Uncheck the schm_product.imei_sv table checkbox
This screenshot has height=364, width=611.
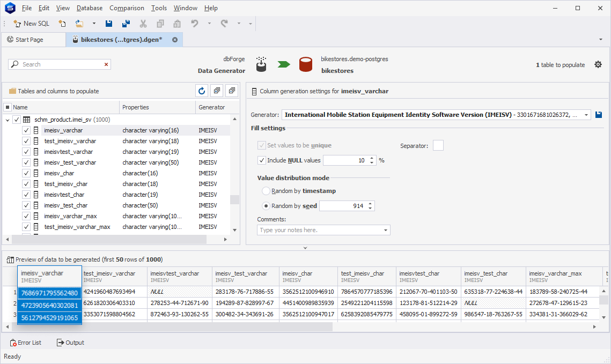pos(17,120)
